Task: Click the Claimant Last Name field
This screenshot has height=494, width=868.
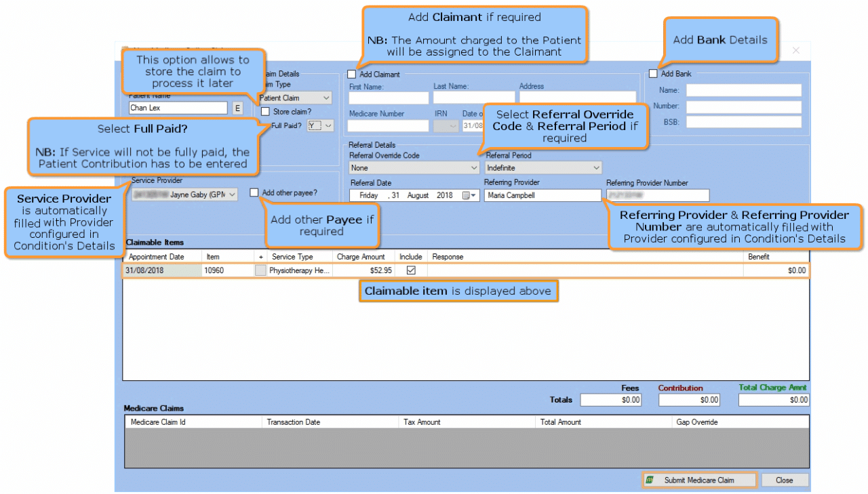Action: pyautogui.click(x=474, y=98)
